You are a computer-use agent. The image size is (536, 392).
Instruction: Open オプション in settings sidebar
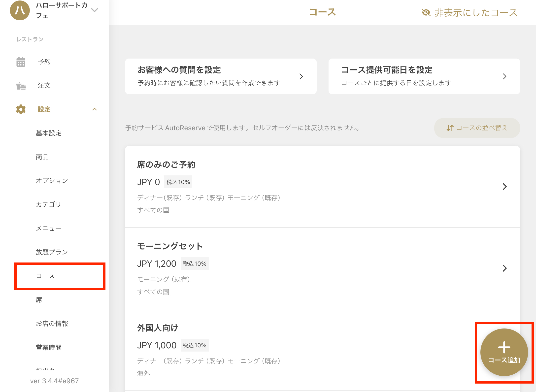tap(52, 181)
